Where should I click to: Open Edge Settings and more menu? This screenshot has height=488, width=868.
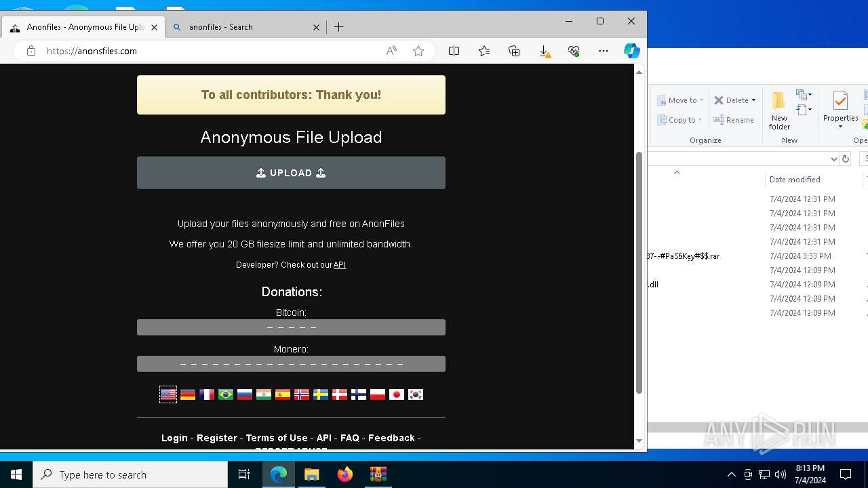click(x=604, y=51)
